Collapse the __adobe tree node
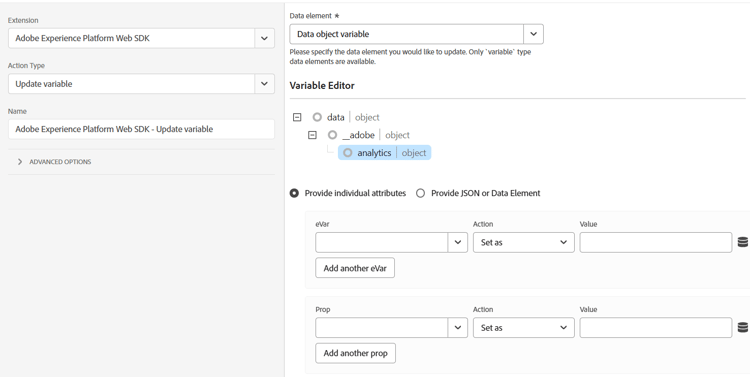750x377 pixels. point(312,135)
